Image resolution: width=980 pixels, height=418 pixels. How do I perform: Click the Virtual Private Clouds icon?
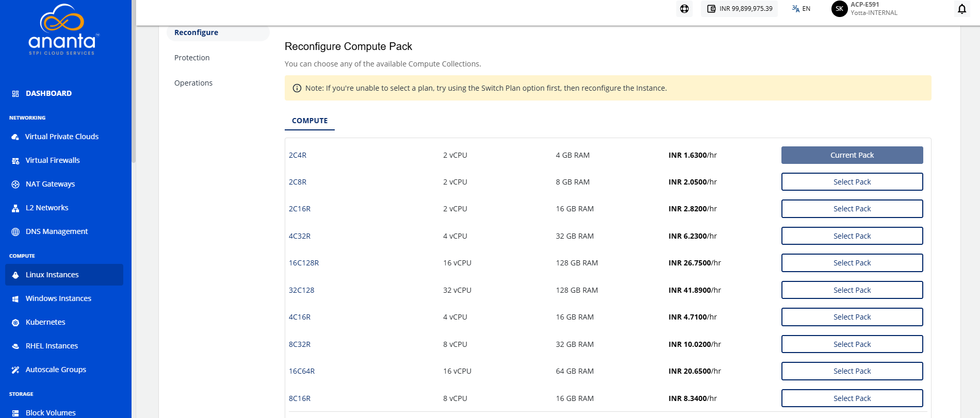click(x=15, y=137)
